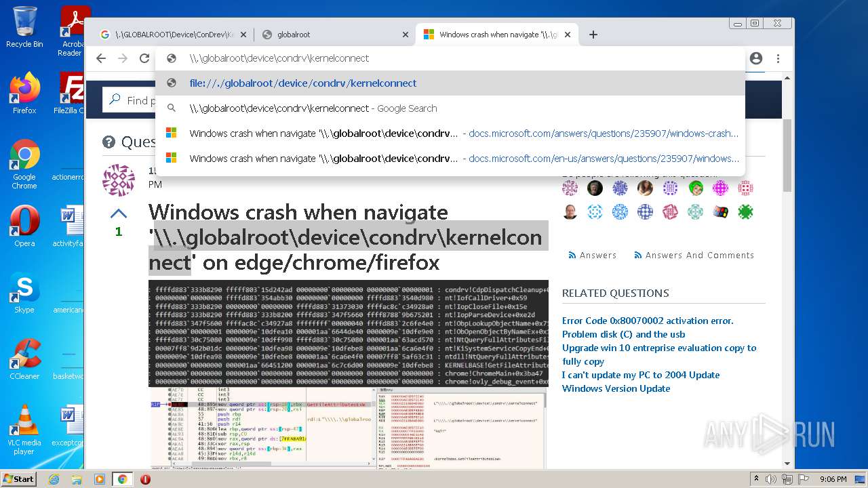Close the 'Windows crash when navigate' tab
Screen dimensions: 868x488
point(568,35)
